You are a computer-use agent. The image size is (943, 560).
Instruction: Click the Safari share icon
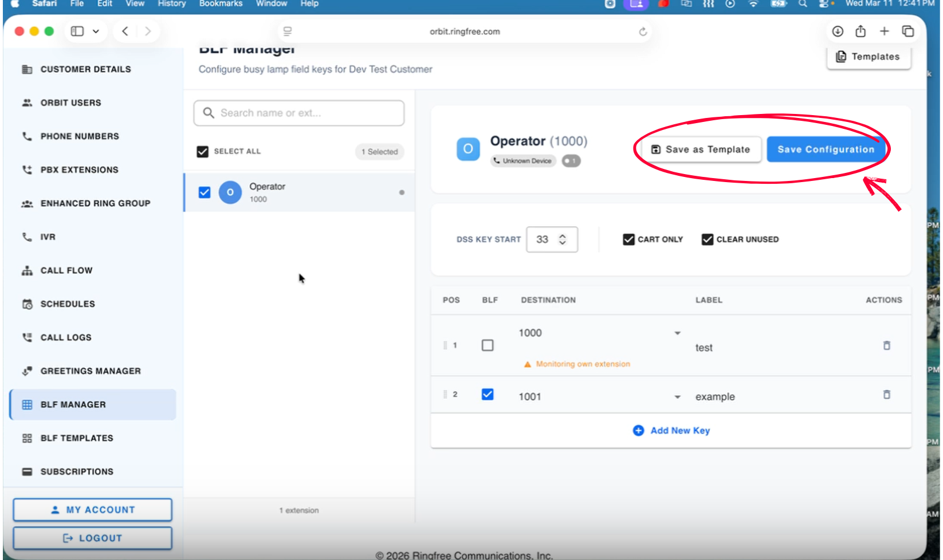[x=861, y=31]
